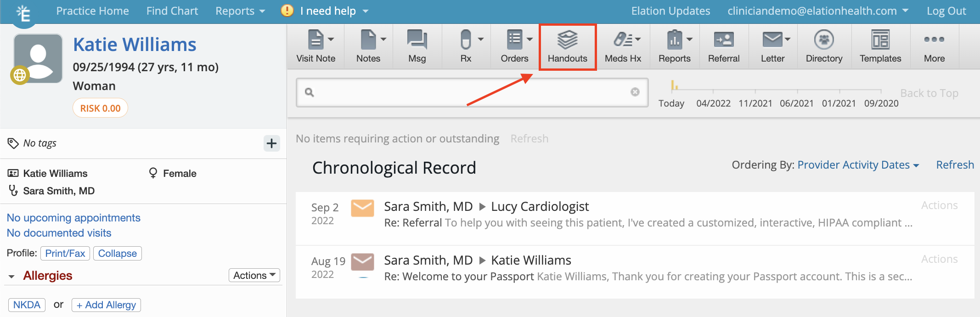Open the Sep 2 orange envelope message

pos(362,208)
